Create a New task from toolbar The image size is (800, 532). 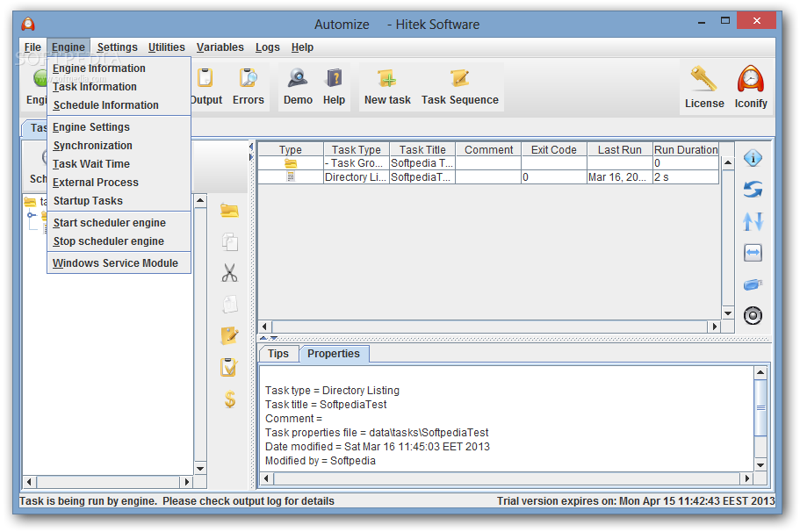[x=387, y=86]
